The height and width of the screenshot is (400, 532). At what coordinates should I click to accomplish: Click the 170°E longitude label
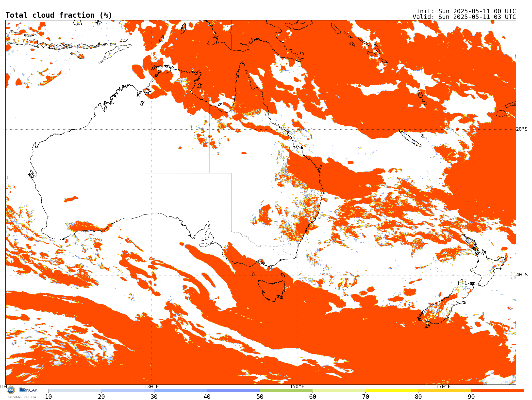click(443, 386)
